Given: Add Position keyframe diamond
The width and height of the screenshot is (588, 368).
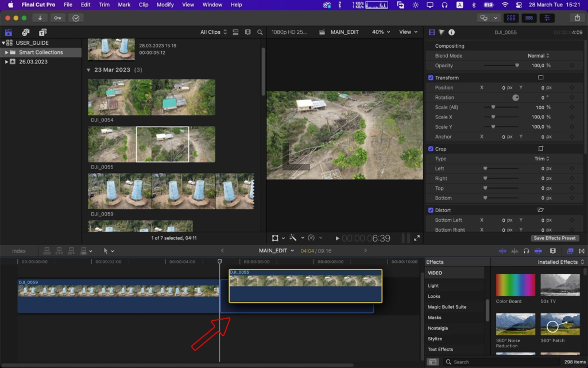Looking at the screenshot, I should point(572,87).
